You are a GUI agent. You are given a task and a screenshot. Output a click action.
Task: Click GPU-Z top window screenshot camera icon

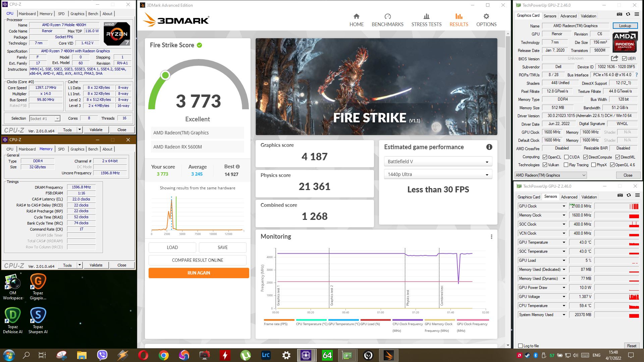620,14
